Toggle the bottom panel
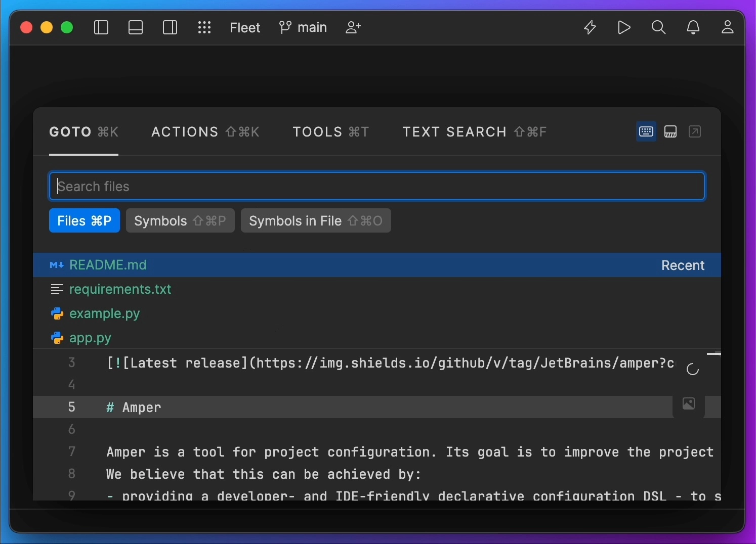This screenshot has height=544, width=756. tap(136, 27)
